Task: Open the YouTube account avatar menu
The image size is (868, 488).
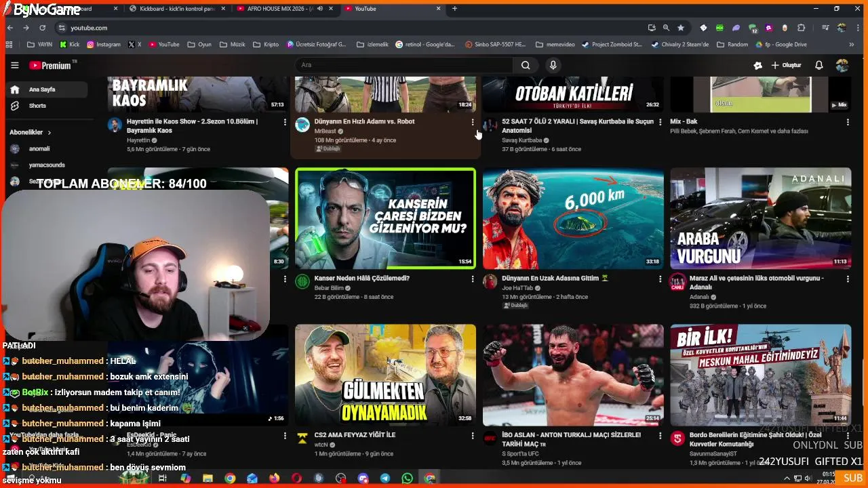Action: pyautogui.click(x=842, y=65)
